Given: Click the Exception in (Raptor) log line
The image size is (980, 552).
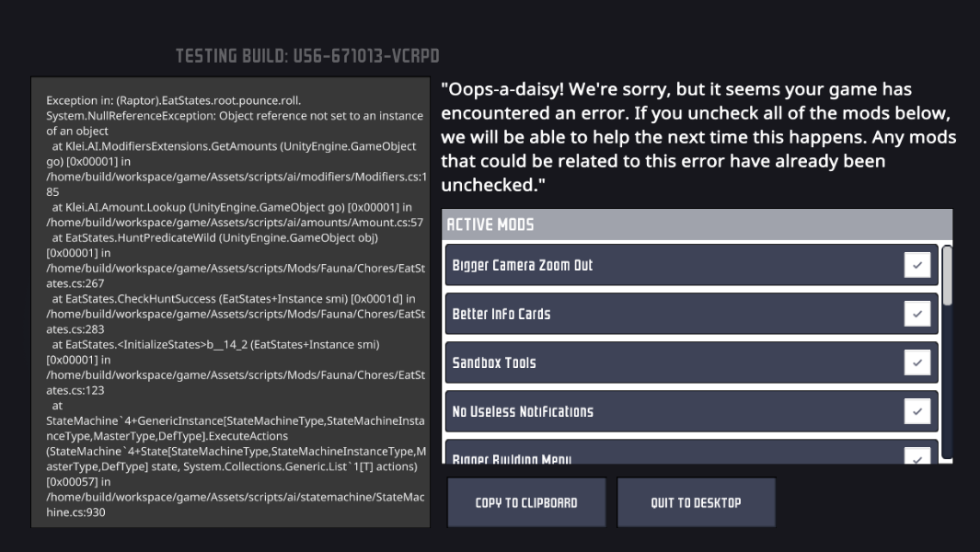Looking at the screenshot, I should tap(174, 100).
